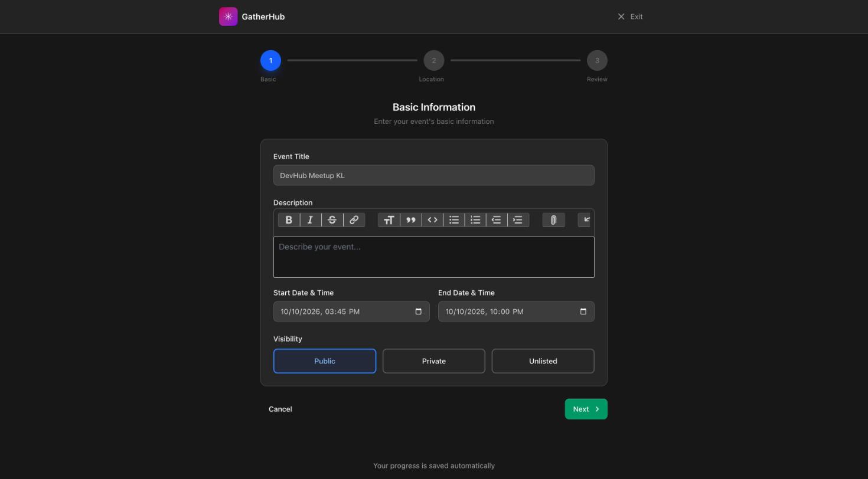868x479 pixels.
Task: Toggle bold formatting in description toolbar
Action: pyautogui.click(x=289, y=220)
